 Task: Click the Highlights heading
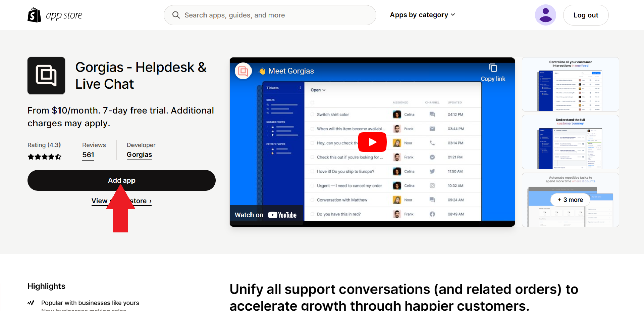46,286
